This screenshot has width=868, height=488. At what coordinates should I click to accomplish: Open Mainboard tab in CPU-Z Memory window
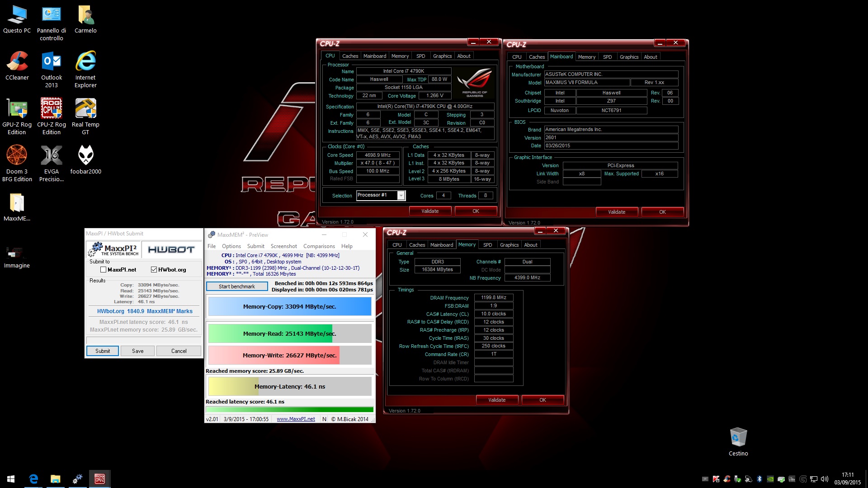pyautogui.click(x=442, y=245)
